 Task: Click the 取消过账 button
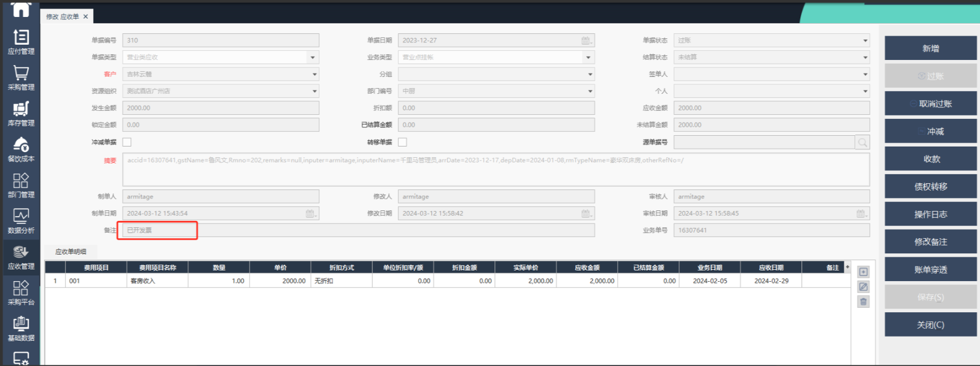click(930, 104)
